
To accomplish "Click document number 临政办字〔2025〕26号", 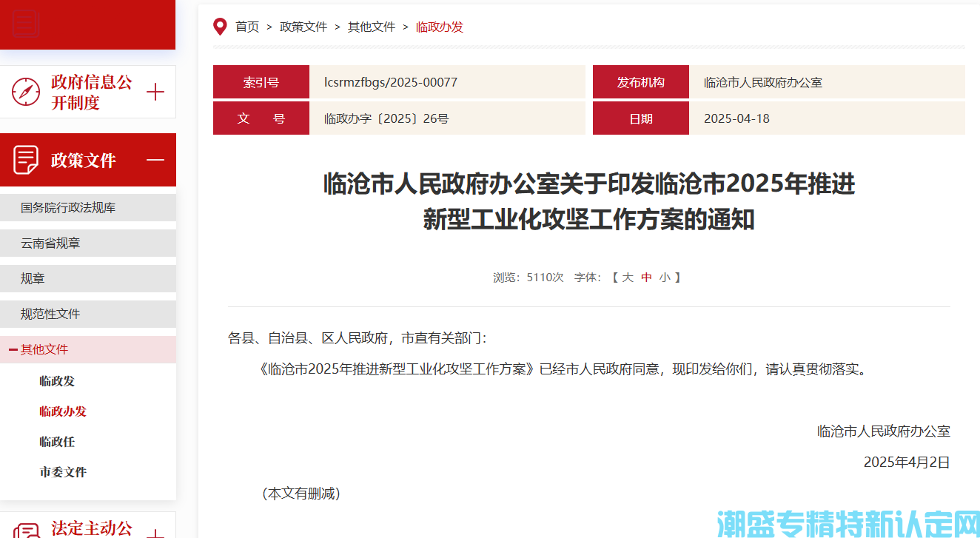I will coord(386,118).
